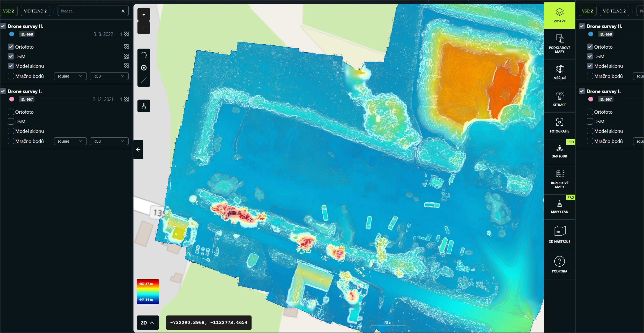The height and width of the screenshot is (333, 644).
Task: Click the elevation color legend gradient
Action: tap(148, 292)
